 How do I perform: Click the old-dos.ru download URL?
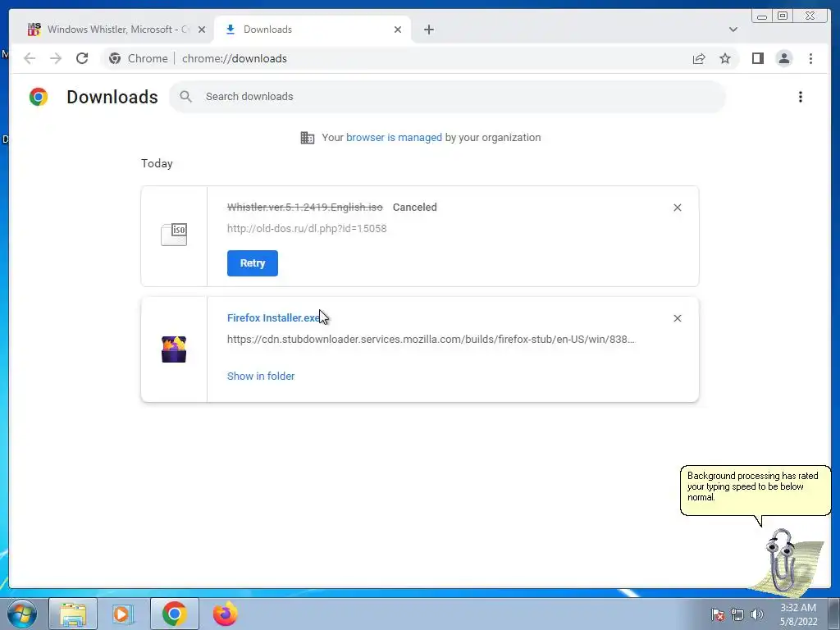(307, 229)
